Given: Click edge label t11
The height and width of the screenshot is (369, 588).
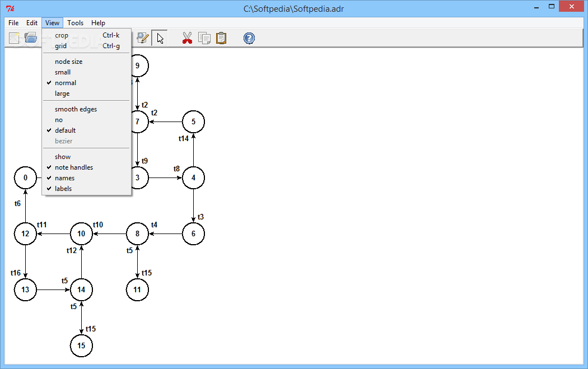Looking at the screenshot, I should (x=41, y=225).
